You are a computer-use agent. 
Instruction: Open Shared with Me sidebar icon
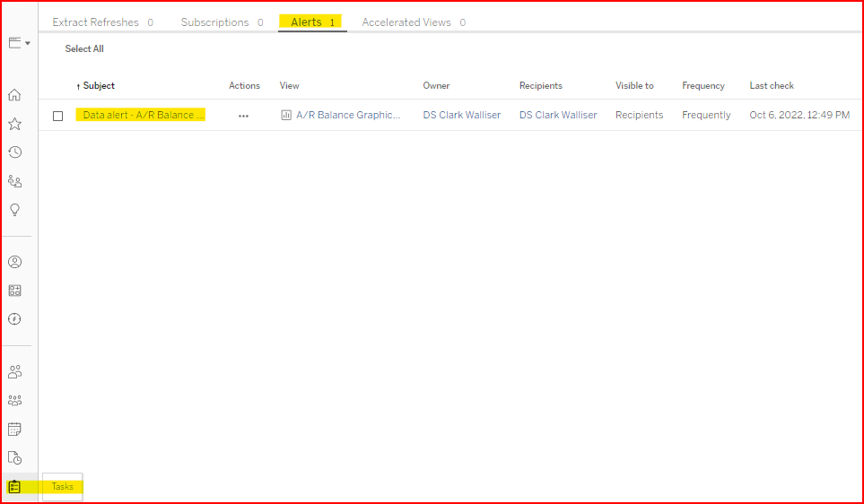pos(14,181)
